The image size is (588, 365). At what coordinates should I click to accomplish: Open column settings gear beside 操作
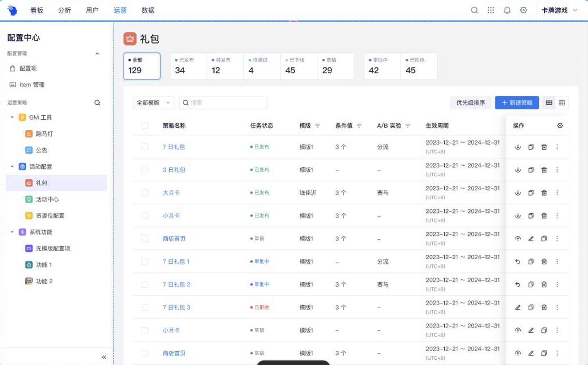pyautogui.click(x=560, y=126)
